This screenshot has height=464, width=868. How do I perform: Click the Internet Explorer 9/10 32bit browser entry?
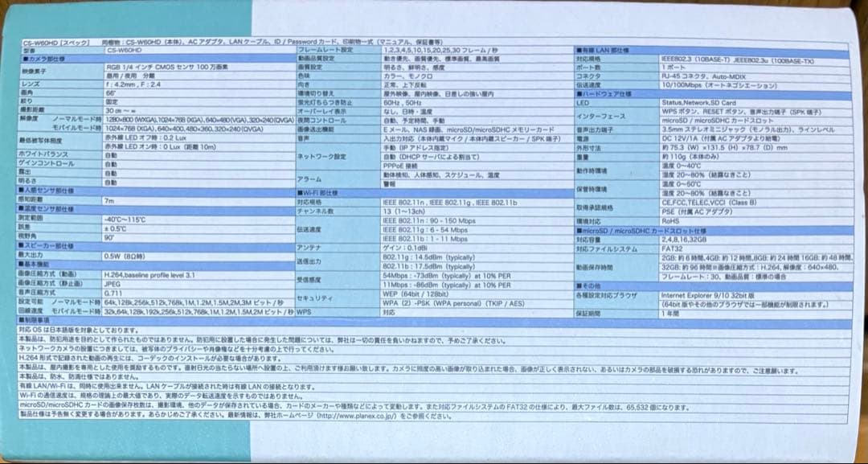pyautogui.click(x=709, y=294)
